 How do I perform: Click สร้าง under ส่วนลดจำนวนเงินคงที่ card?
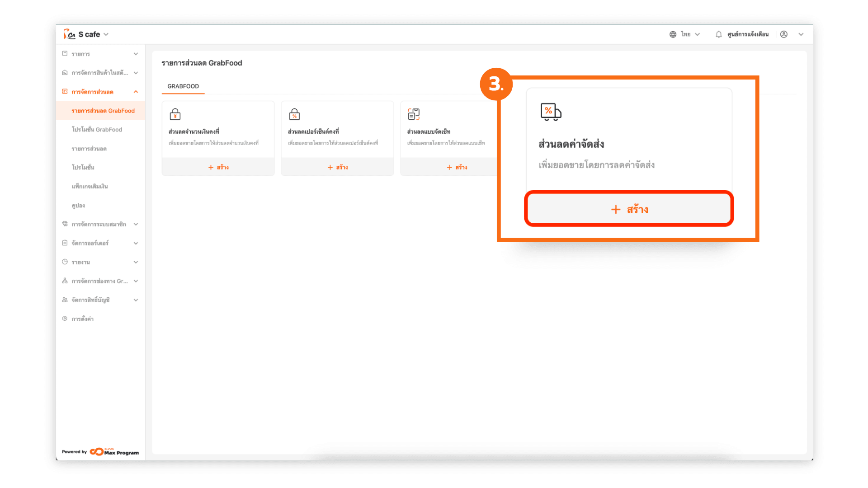218,167
